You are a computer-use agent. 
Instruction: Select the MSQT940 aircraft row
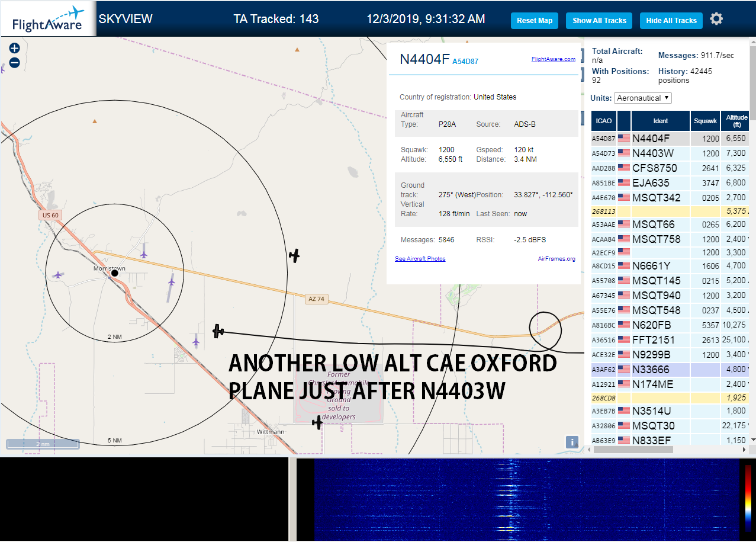pos(670,296)
